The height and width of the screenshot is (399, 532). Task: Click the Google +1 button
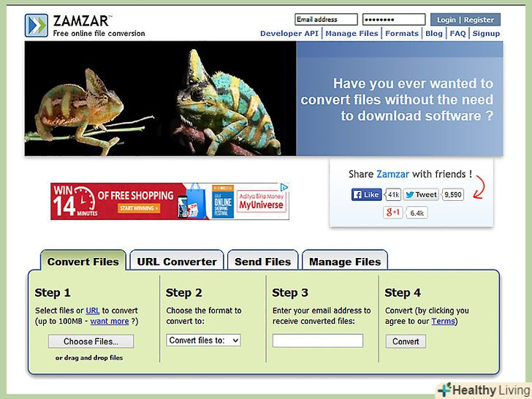[393, 213]
